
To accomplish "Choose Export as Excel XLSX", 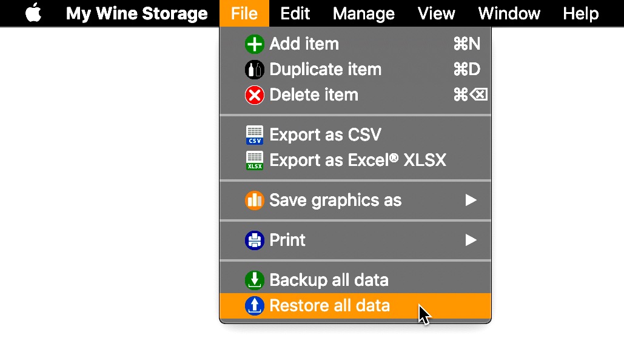I will coord(355,160).
